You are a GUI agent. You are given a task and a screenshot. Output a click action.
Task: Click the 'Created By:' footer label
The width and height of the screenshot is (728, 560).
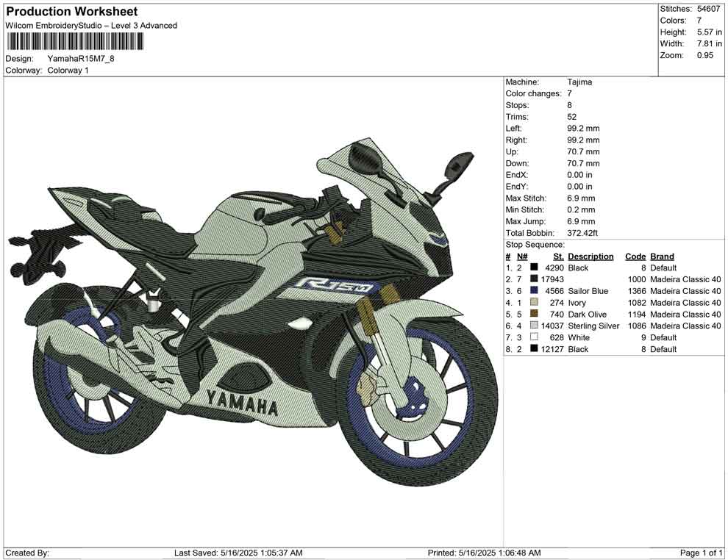[x=27, y=553]
